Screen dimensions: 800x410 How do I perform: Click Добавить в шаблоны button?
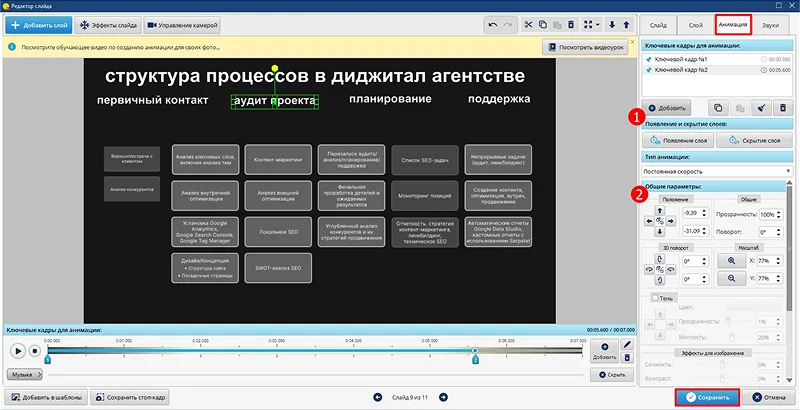46,397
